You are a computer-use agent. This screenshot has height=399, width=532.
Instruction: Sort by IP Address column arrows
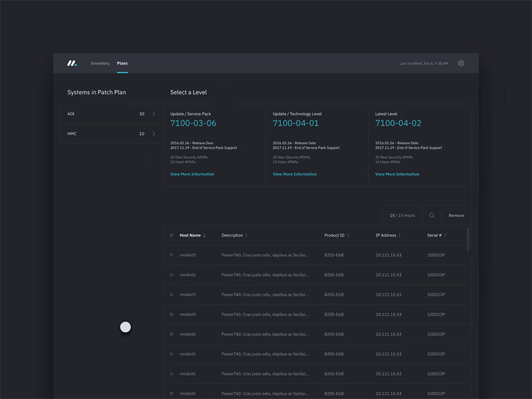(x=400, y=235)
